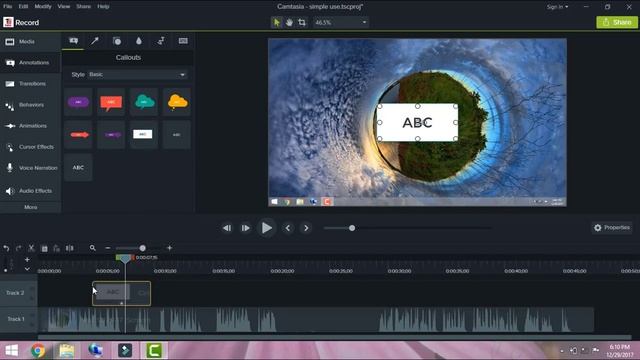Viewport: 640px width, 360px height.
Task: Open the Modify menu
Action: (43, 7)
